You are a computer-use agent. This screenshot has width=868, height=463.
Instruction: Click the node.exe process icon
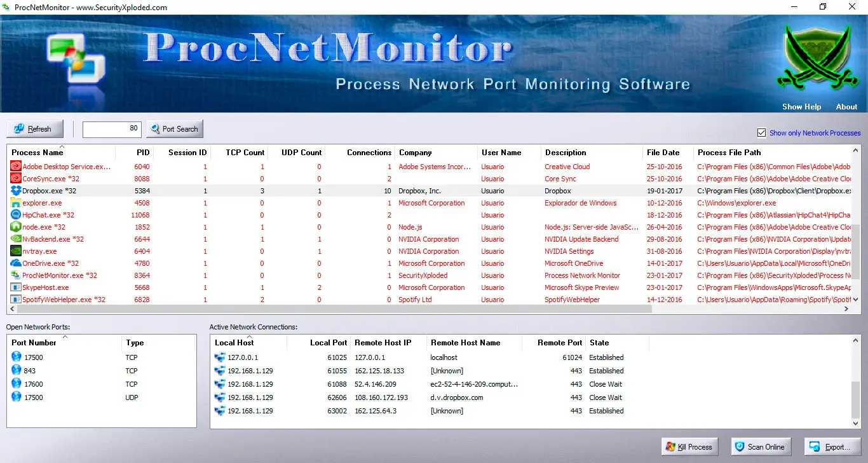[16, 227]
